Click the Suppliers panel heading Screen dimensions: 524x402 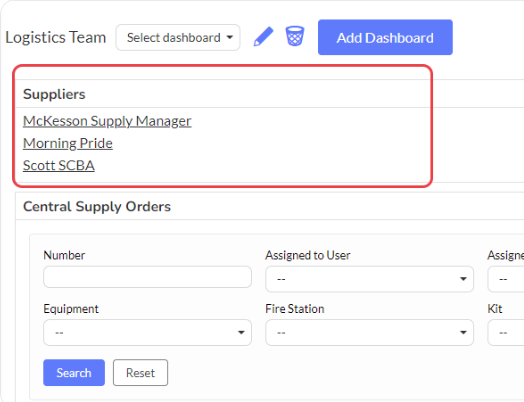pos(54,94)
